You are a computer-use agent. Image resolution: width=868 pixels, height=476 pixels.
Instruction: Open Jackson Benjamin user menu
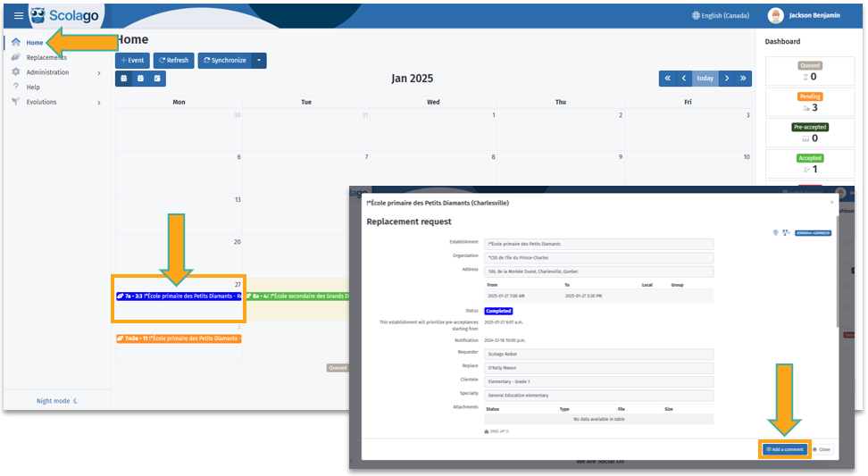point(804,15)
